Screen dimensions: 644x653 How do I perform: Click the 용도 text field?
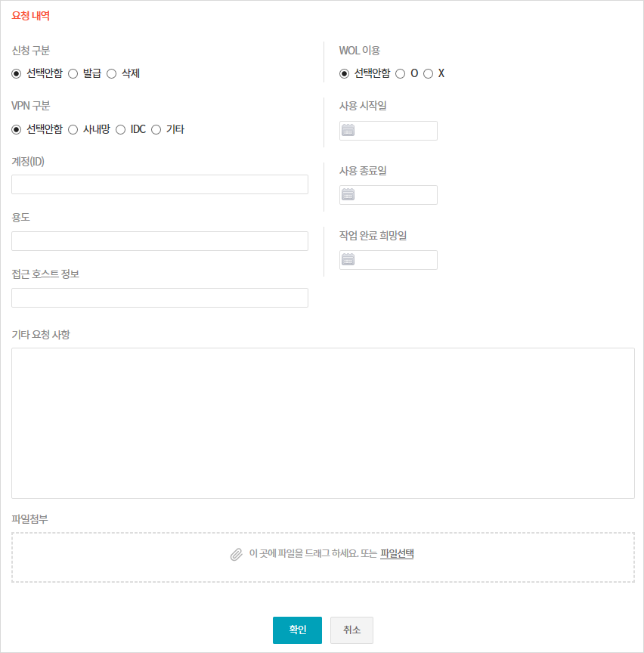(x=159, y=241)
